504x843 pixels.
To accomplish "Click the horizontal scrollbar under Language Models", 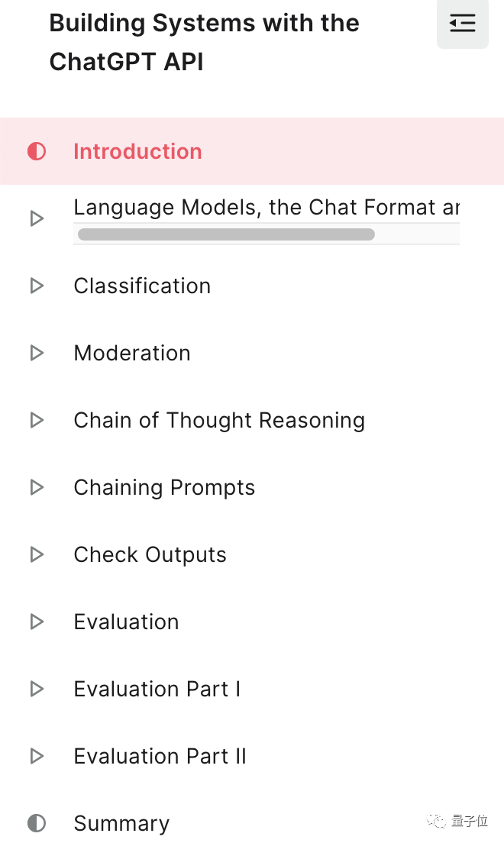I will [226, 234].
